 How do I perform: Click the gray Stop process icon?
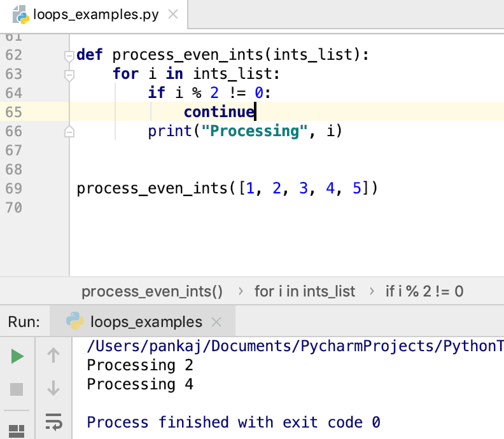pyautogui.click(x=17, y=389)
